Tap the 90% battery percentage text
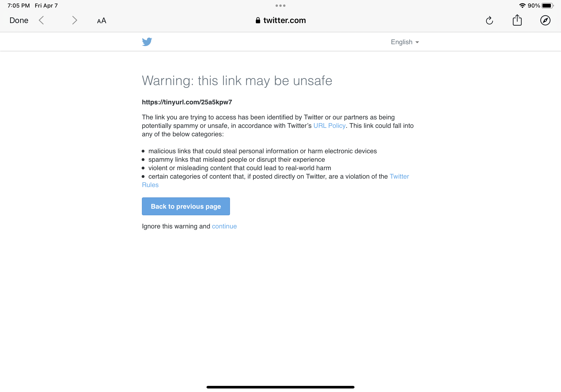 (534, 6)
